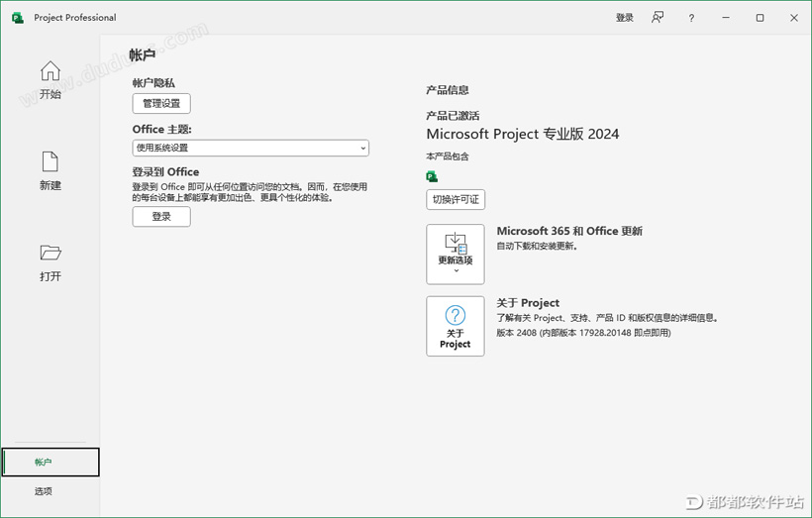812x518 pixels.
Task: Click the 管理设置 button
Action: click(x=161, y=104)
